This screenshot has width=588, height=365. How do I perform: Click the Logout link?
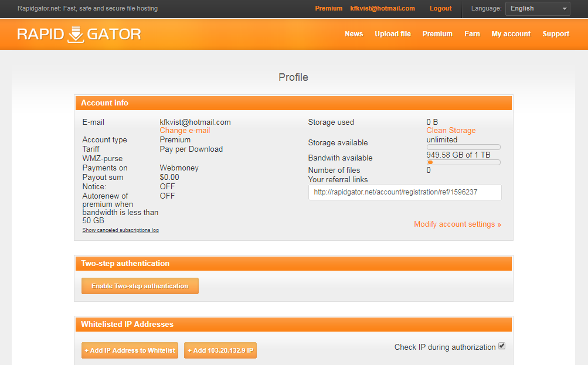[x=440, y=8]
